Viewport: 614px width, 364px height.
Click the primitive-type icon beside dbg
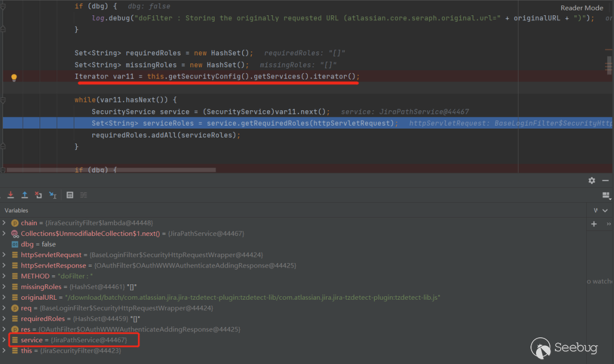click(15, 244)
